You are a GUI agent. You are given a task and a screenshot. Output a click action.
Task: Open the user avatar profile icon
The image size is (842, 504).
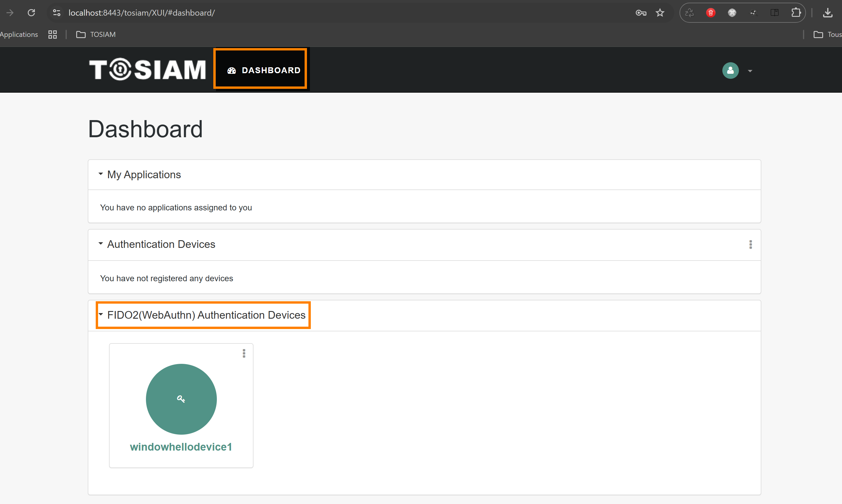click(x=730, y=70)
